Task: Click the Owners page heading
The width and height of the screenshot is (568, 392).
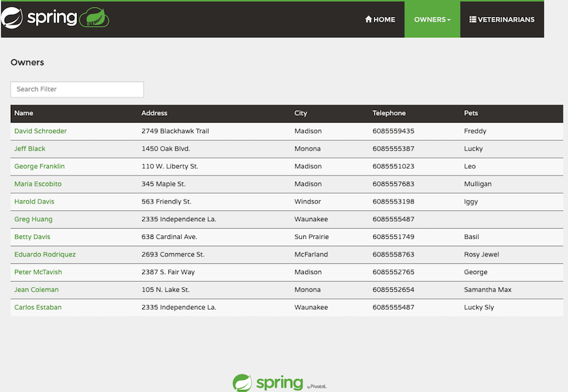Action: point(27,62)
